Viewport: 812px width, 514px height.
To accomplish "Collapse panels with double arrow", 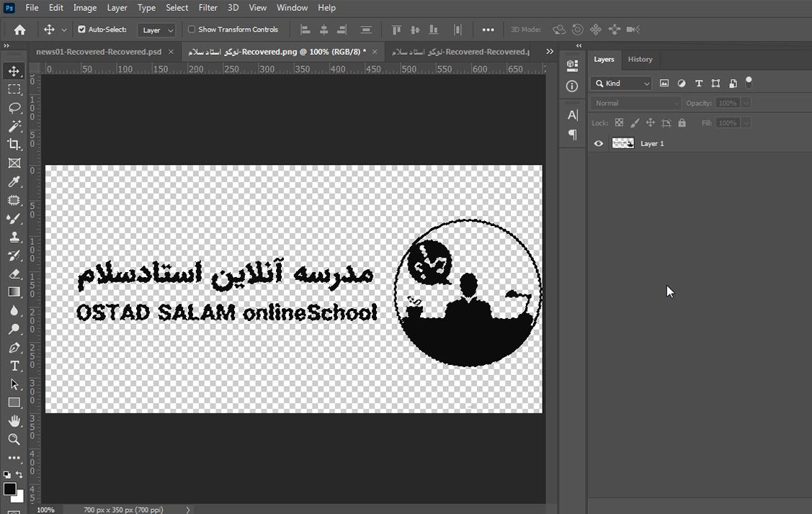I will tap(579, 45).
